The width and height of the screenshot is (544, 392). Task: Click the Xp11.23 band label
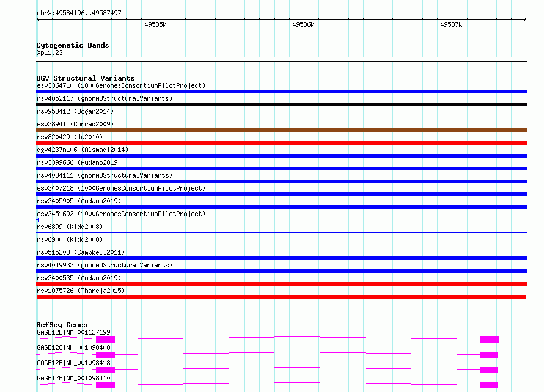point(50,53)
